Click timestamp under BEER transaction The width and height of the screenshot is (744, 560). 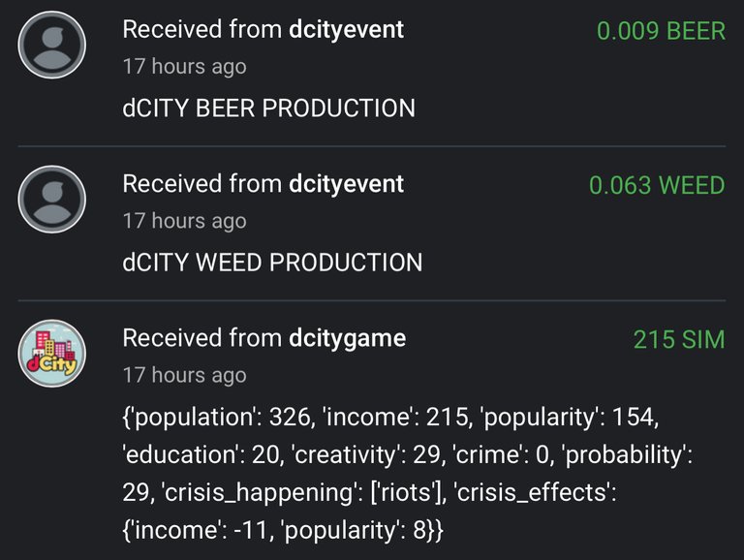pos(185,67)
